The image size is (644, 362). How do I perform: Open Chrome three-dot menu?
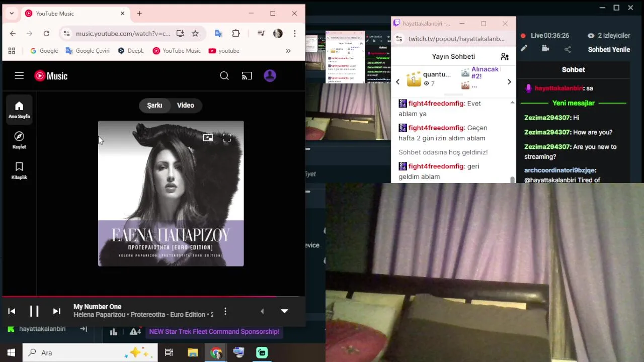295,34
